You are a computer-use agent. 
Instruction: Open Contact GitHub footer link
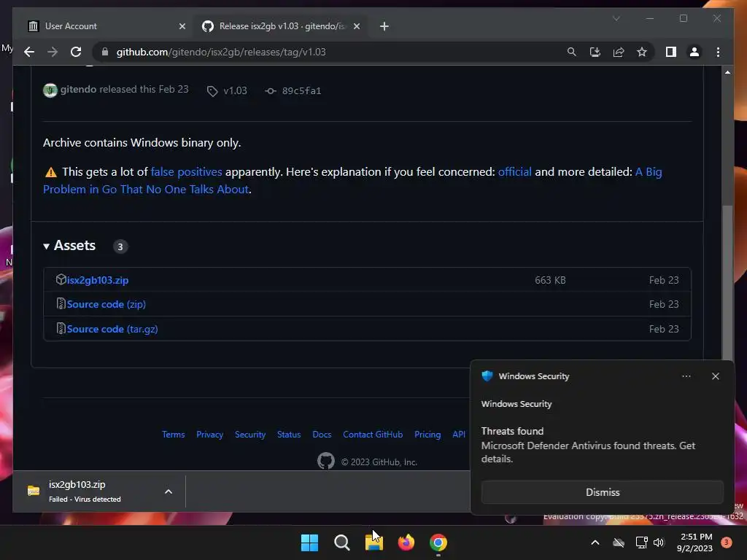[373, 435]
